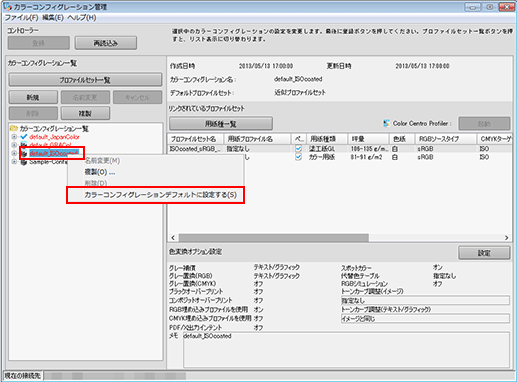Open the ファイル(F) menu
This screenshot has height=382, width=517.
(x=22, y=17)
